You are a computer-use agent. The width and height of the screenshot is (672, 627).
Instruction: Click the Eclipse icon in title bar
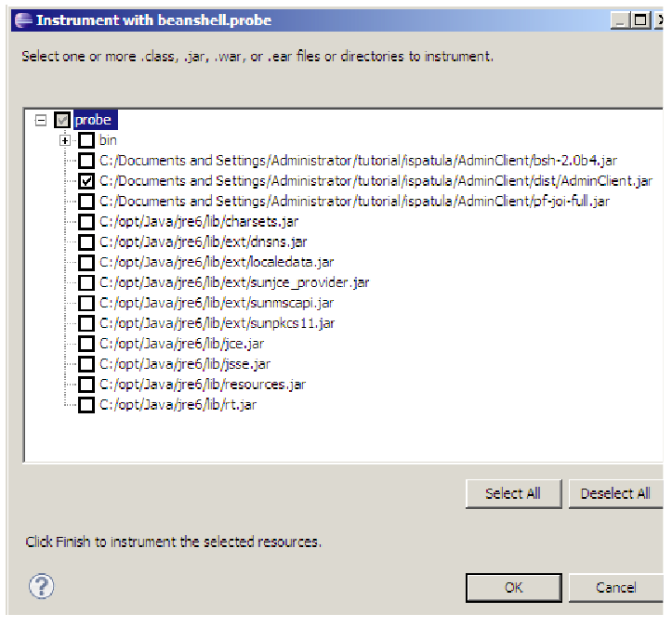coord(23,20)
